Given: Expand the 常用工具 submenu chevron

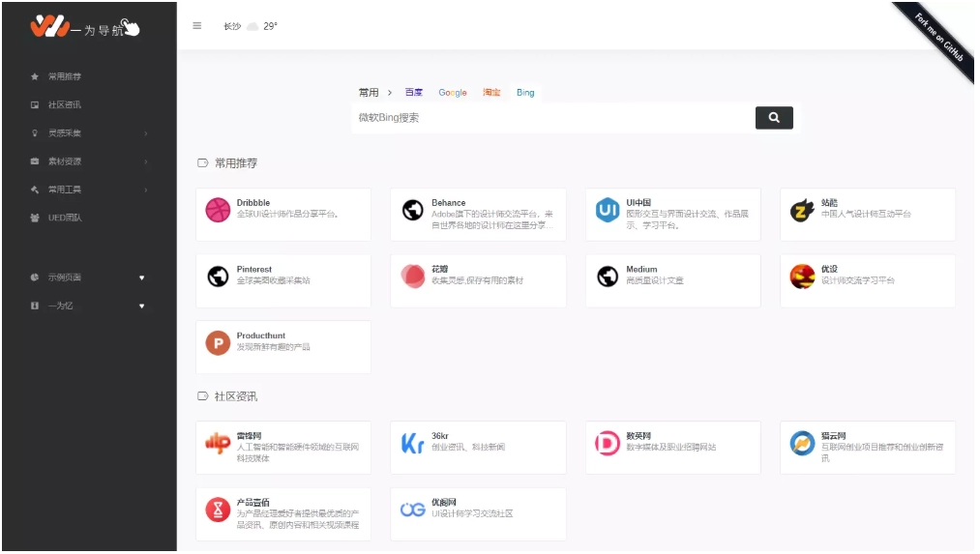Looking at the screenshot, I should point(146,190).
